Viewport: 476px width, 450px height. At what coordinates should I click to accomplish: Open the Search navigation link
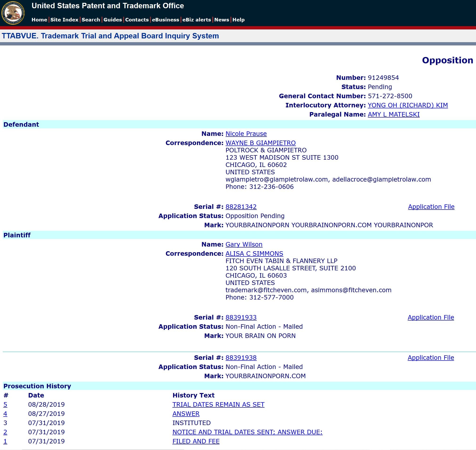(91, 20)
